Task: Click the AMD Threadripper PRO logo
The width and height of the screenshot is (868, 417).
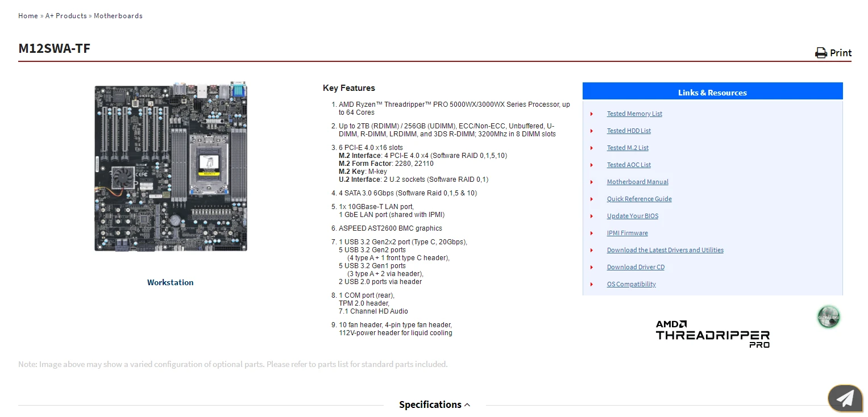Action: (x=713, y=334)
